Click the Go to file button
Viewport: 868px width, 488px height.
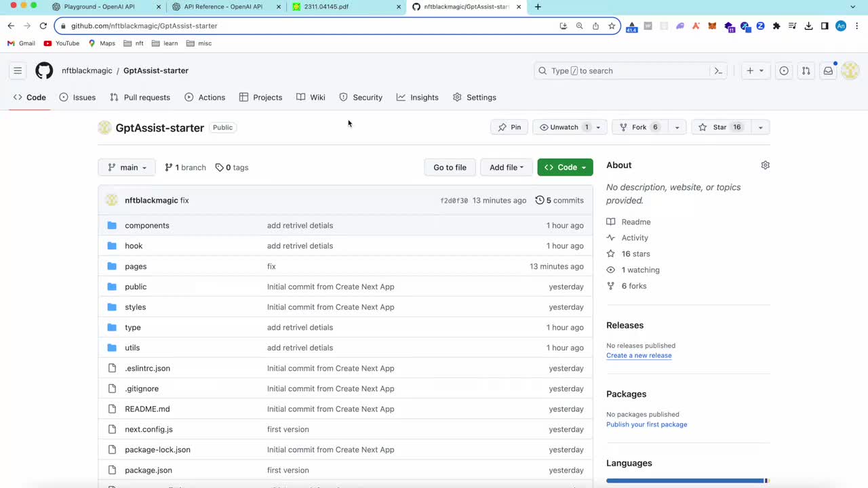tap(450, 167)
